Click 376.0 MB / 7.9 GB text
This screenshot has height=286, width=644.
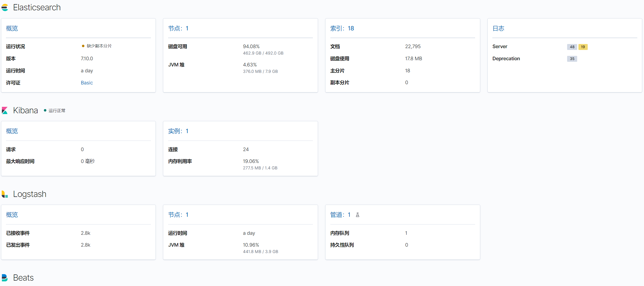260,71
